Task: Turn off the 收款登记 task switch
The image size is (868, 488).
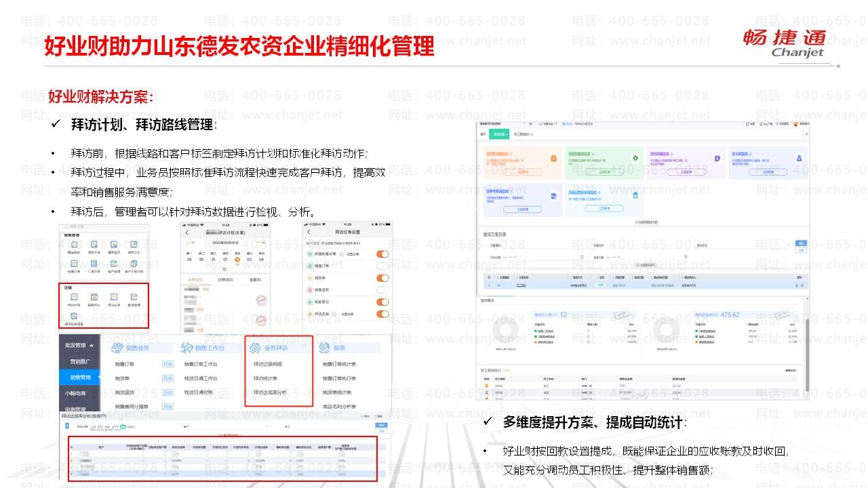Action: click(x=382, y=302)
